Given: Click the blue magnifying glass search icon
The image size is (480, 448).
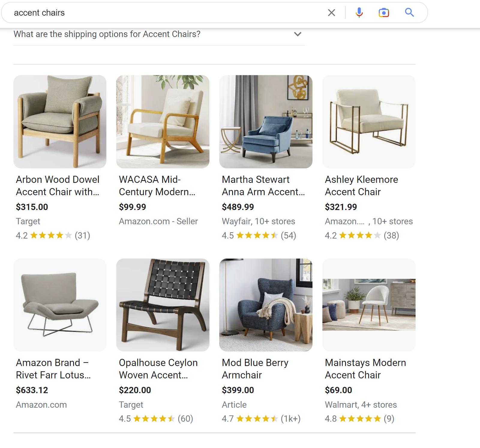Looking at the screenshot, I should point(409,13).
